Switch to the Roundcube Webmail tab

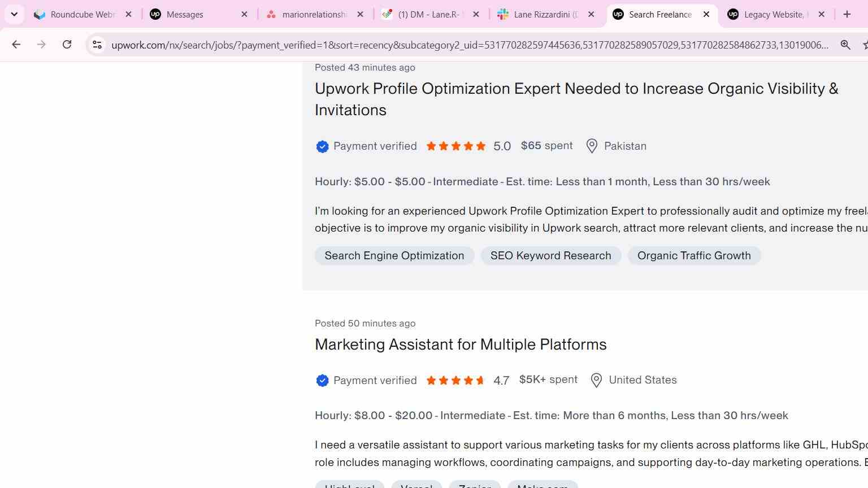click(x=83, y=14)
